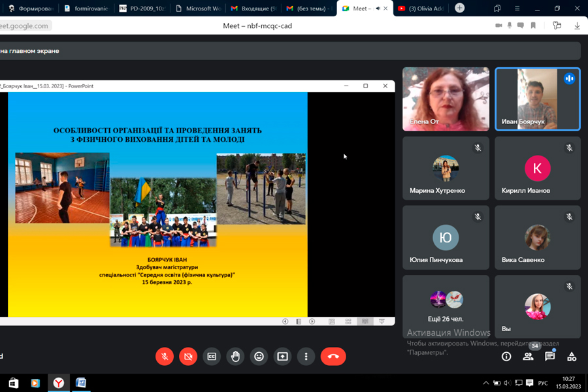Turn on the camera in Meet

[188, 356]
